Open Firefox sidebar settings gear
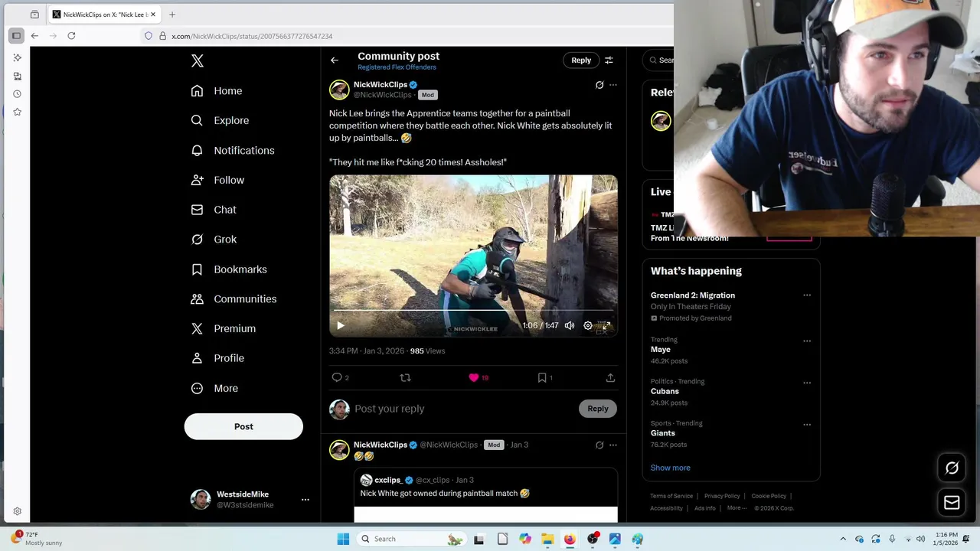 pos(17,511)
